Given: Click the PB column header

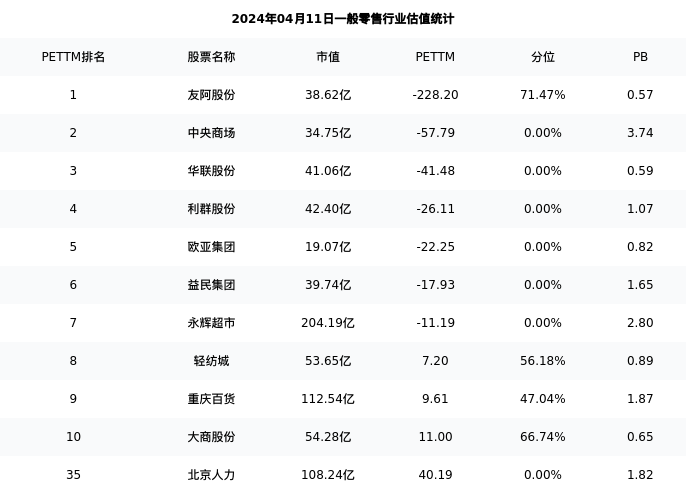Looking at the screenshot, I should point(640,57).
